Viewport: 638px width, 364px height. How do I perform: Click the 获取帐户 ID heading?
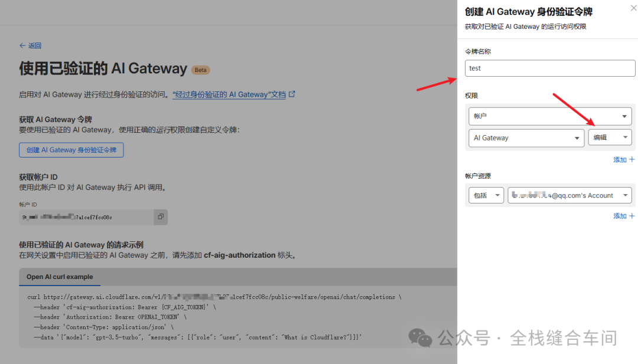(x=38, y=177)
